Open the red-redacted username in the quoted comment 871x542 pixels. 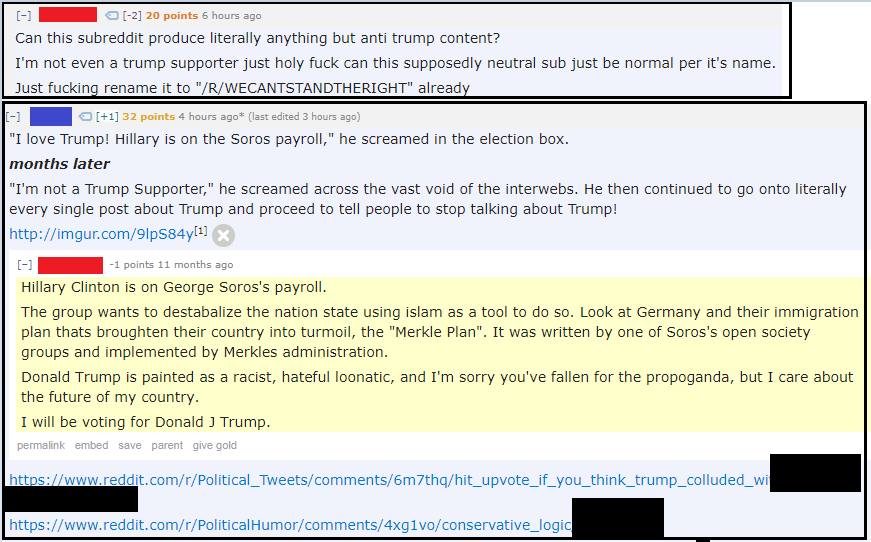[x=70, y=265]
